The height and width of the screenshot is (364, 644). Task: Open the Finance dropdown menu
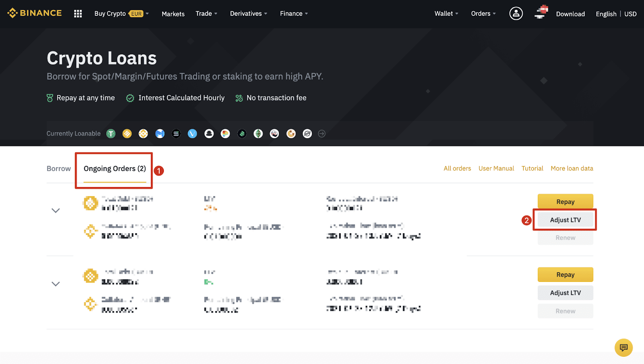294,14
